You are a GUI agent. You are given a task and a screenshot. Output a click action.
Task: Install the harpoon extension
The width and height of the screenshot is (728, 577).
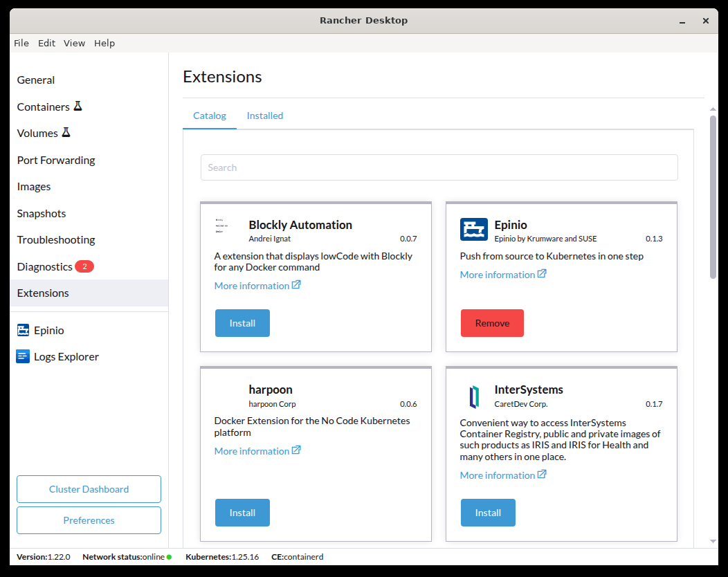pyautogui.click(x=242, y=513)
